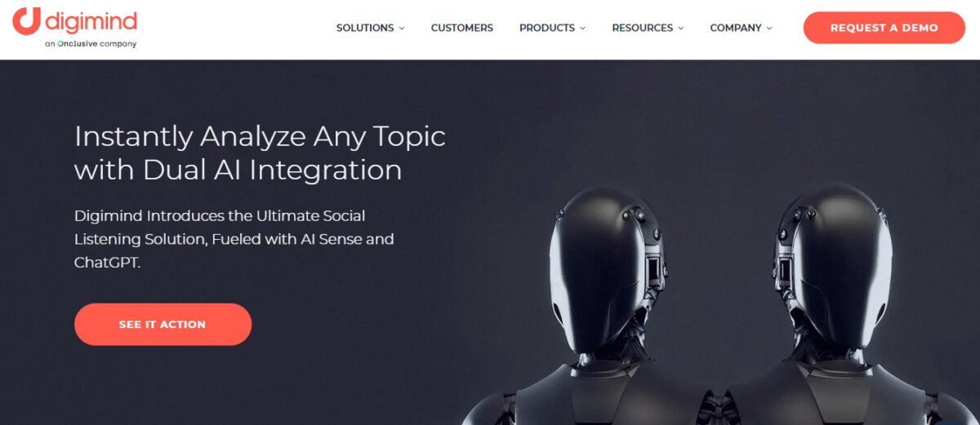Click the See It Action button
980x425 pixels.
(x=163, y=324)
